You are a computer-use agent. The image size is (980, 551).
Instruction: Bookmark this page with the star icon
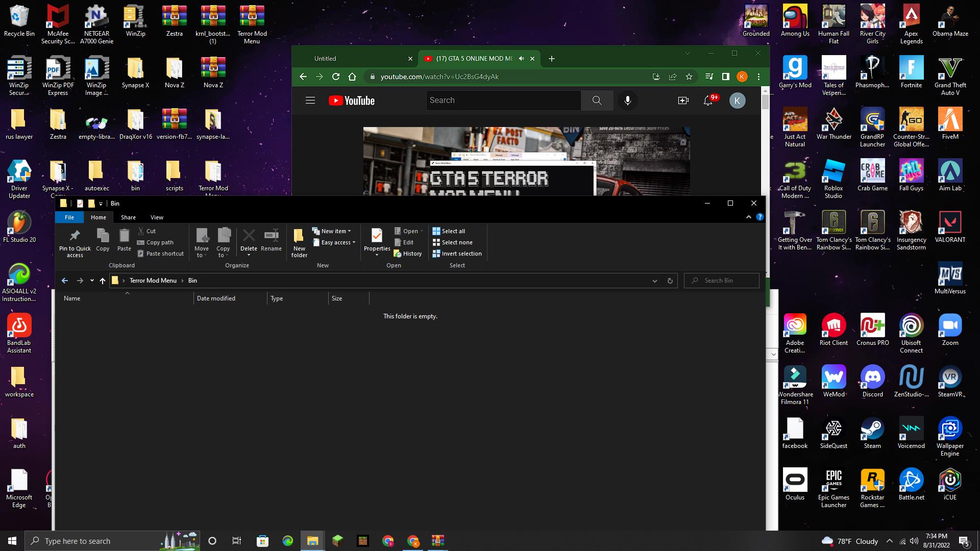click(x=689, y=77)
